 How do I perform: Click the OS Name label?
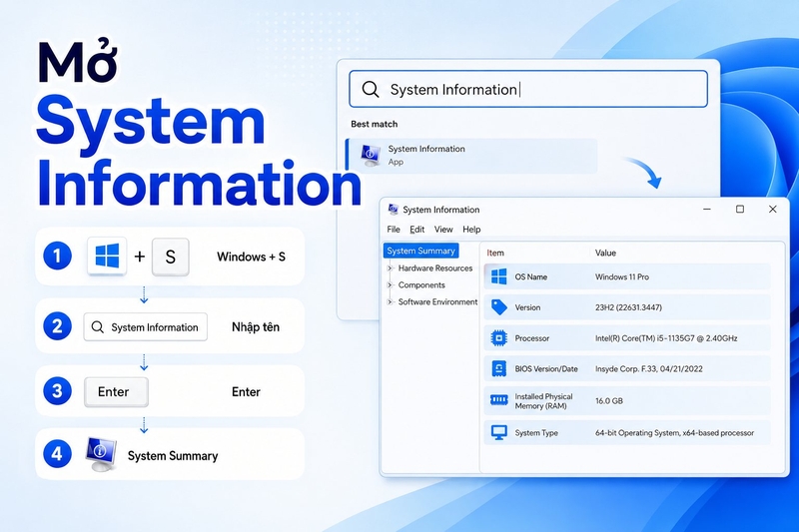(531, 276)
